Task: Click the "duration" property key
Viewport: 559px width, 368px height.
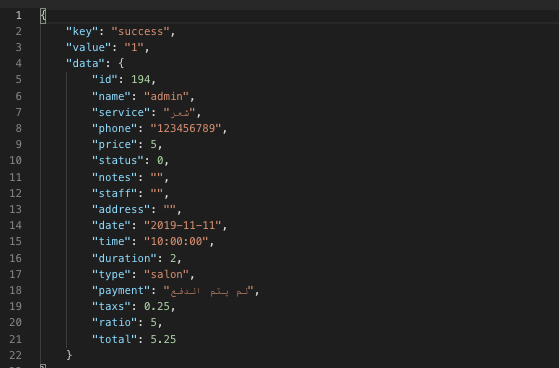Action: pos(124,258)
